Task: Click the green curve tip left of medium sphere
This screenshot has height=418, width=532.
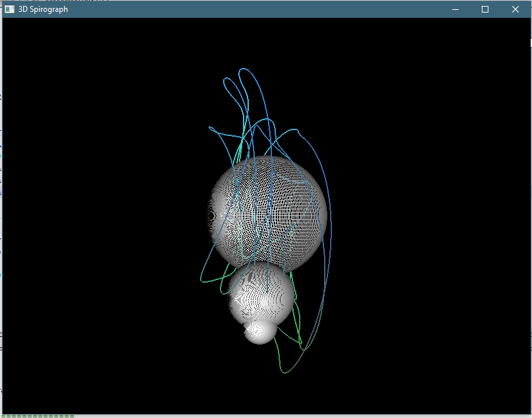Action: (x=202, y=281)
